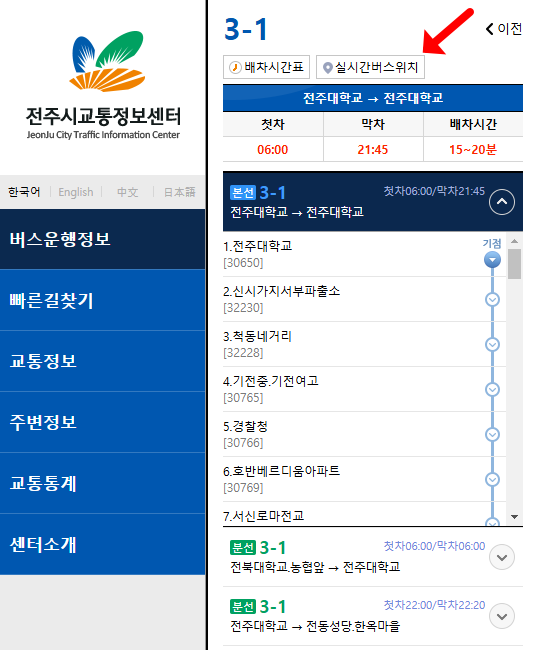The height and width of the screenshot is (650, 533).
Task: Click the stop marker for 3.척동네거리
Action: (x=492, y=344)
